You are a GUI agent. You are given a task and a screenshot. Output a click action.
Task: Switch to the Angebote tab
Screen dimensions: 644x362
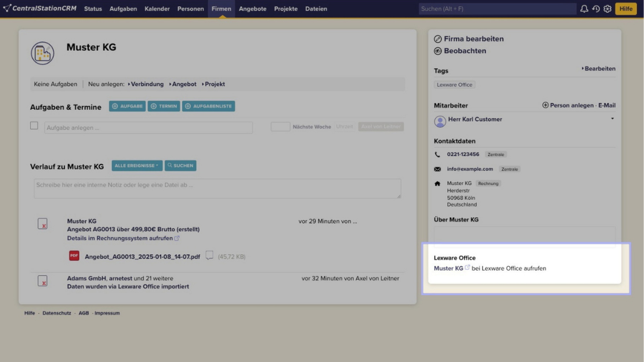tap(252, 9)
